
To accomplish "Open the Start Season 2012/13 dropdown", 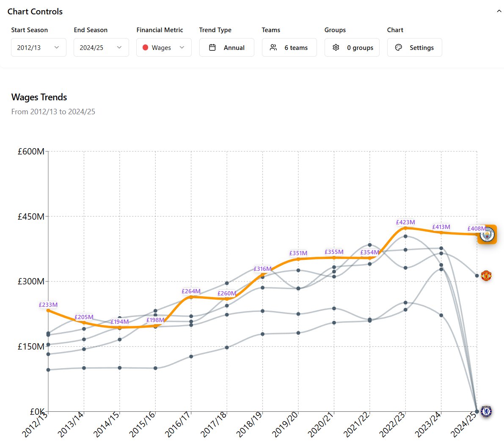I will (x=39, y=47).
